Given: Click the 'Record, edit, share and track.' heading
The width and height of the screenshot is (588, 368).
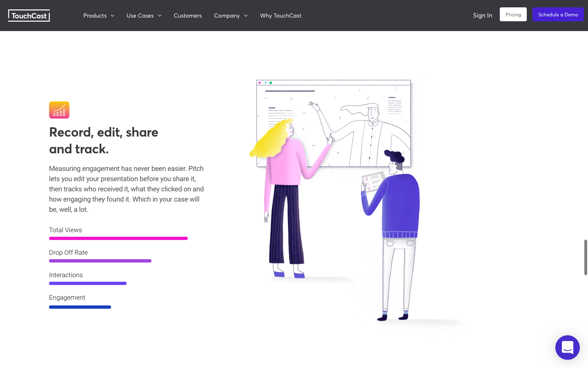Looking at the screenshot, I should [104, 141].
